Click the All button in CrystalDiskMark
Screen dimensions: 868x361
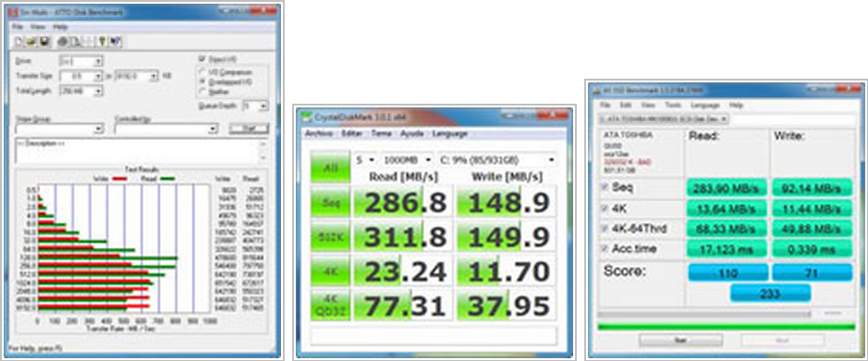330,166
